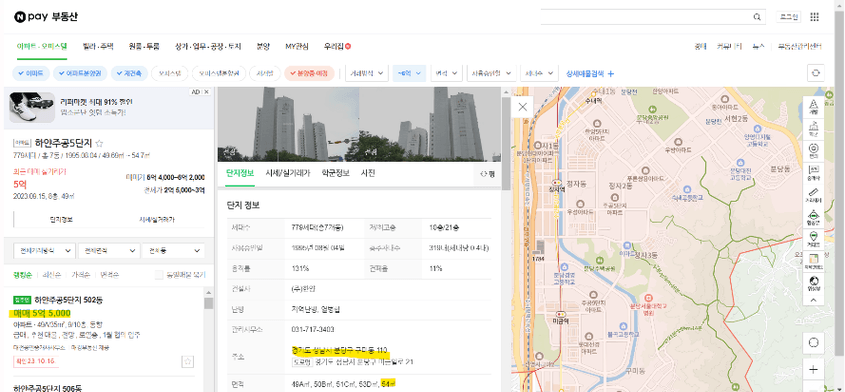Open the 전체면적 dropdown
Viewport: 845px width, 392px height.
coord(108,251)
